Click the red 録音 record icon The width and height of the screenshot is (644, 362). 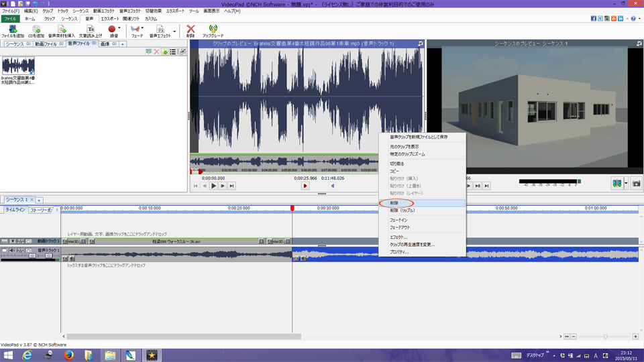pos(112,29)
